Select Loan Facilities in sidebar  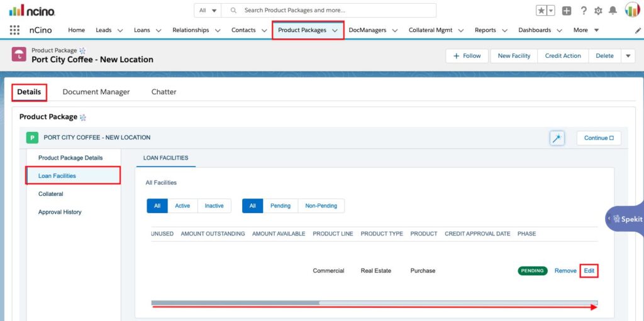73,176
